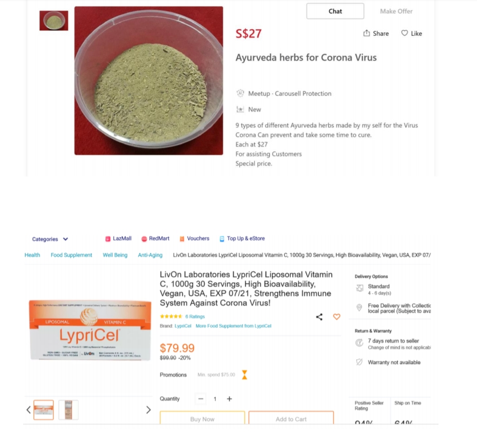This screenshot has height=448, width=477.
Task: Click the LazMall icon
Action: point(108,239)
